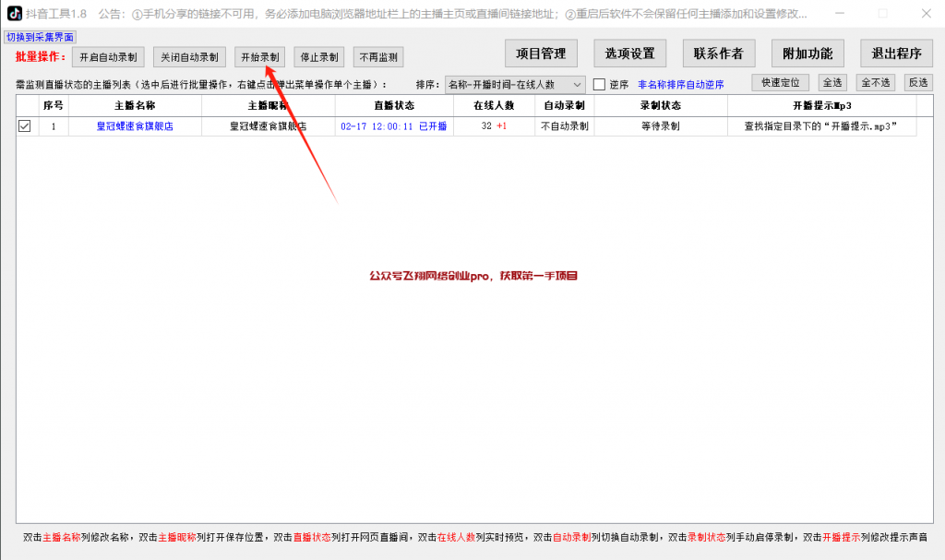
Task: Click 直播状态 column header
Action: pos(394,105)
